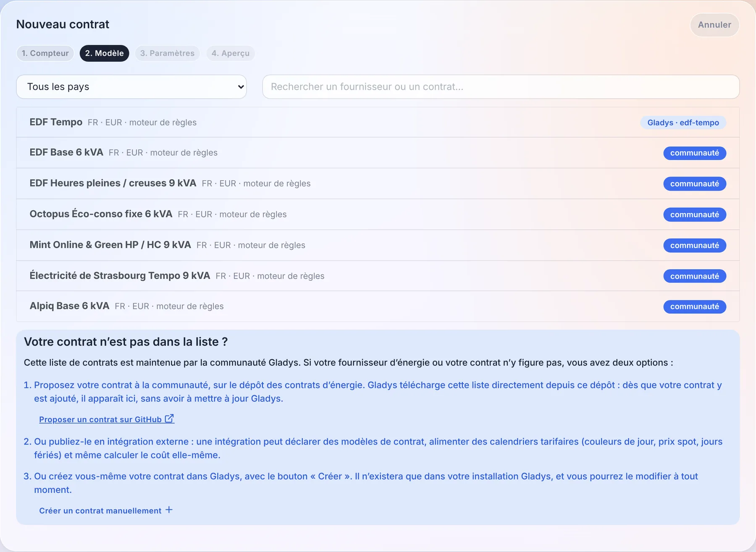Click communauté badge on EDF Heures pleines row
The height and width of the screenshot is (552, 756).
pos(695,183)
